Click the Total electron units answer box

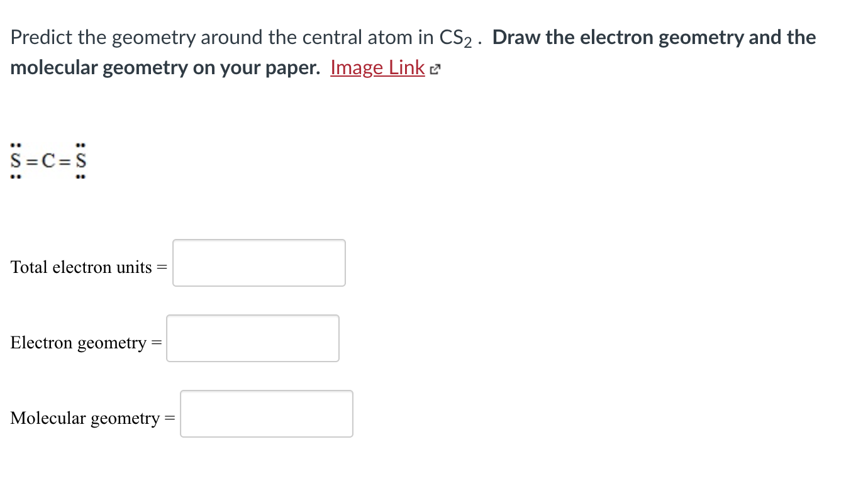(x=259, y=262)
